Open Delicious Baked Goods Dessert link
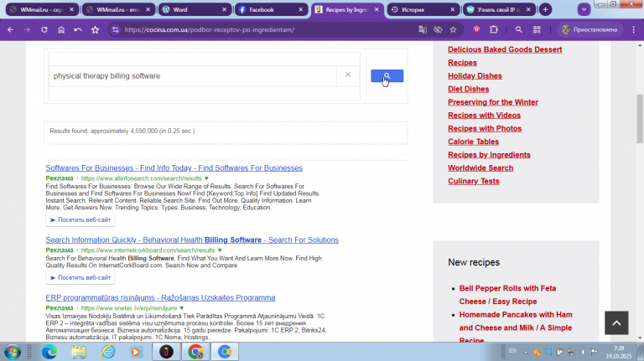Screen dimensions: 644x361 point(505,49)
